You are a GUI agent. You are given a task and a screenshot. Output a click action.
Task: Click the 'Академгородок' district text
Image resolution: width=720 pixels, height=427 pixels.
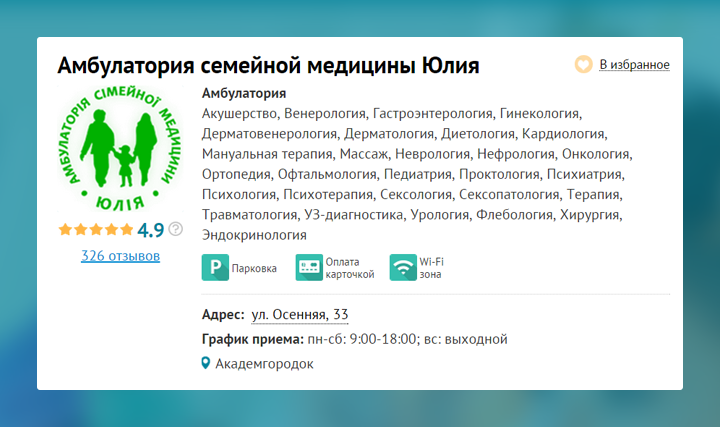264,364
